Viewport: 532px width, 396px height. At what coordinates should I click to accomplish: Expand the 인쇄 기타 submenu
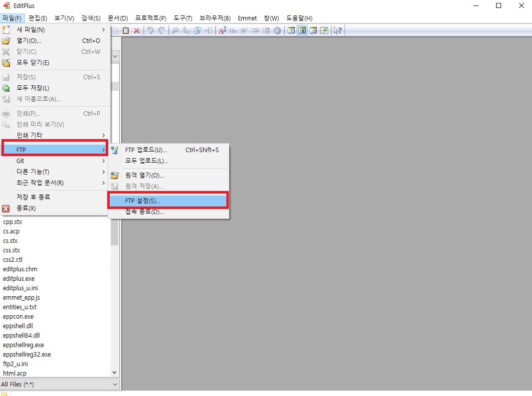pos(55,135)
